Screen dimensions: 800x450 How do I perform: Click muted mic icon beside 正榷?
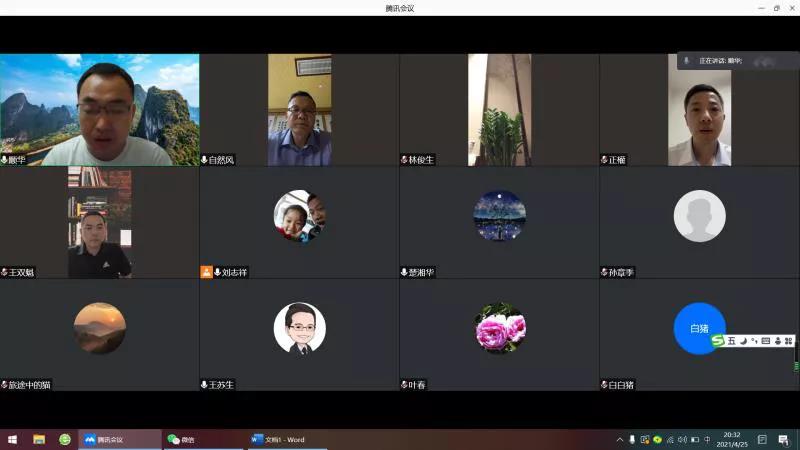click(604, 160)
